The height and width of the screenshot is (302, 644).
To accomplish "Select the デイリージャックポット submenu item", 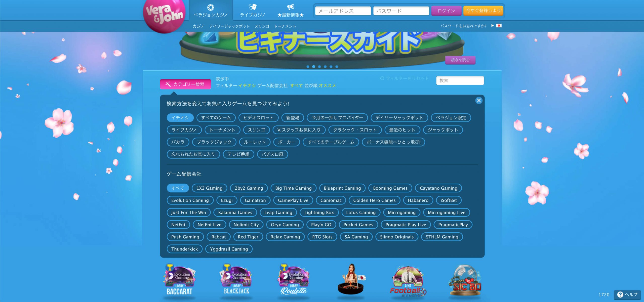I will [x=229, y=26].
